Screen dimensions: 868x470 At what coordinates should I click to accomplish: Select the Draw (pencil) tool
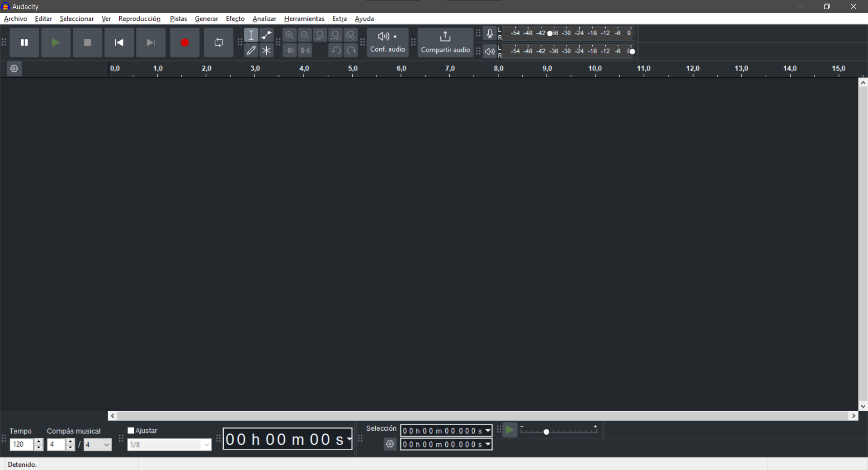[x=251, y=51]
